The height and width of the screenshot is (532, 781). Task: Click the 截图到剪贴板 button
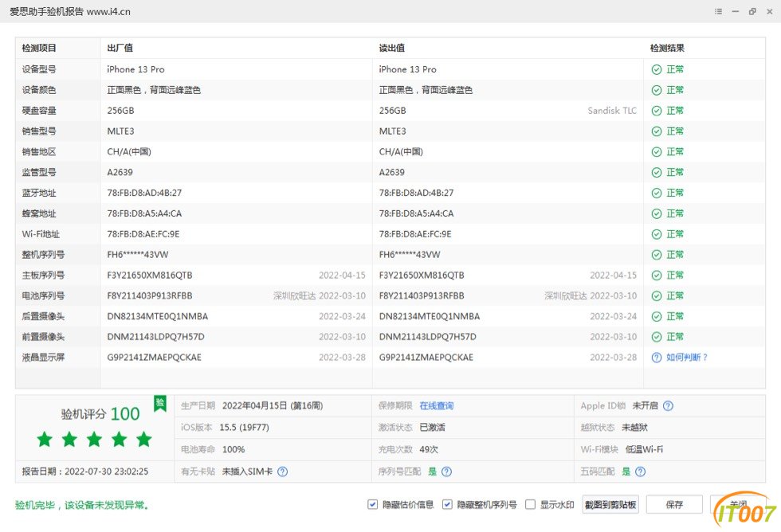pyautogui.click(x=610, y=504)
